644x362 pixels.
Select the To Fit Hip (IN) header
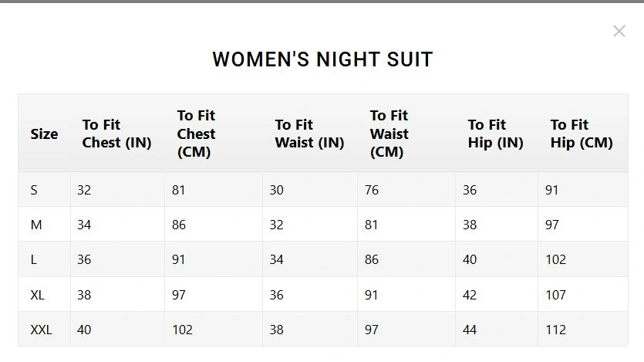click(495, 134)
